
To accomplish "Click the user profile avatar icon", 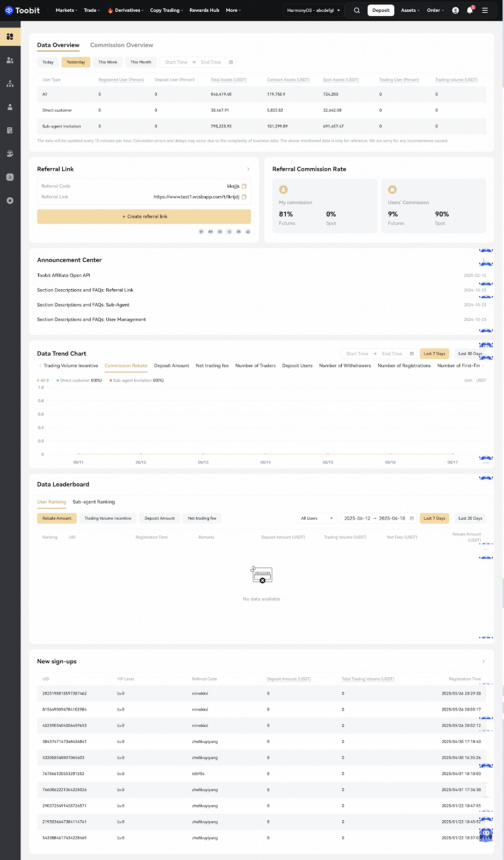I will [x=456, y=10].
